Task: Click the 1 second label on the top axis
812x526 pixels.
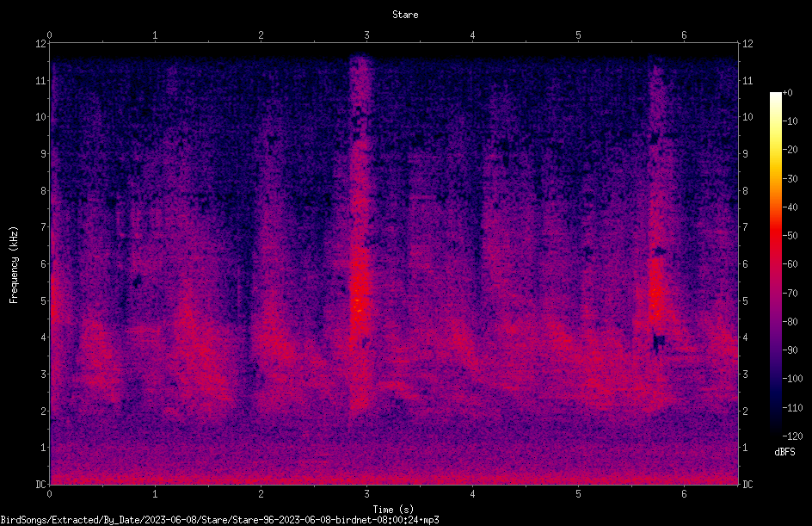Action: (155, 34)
